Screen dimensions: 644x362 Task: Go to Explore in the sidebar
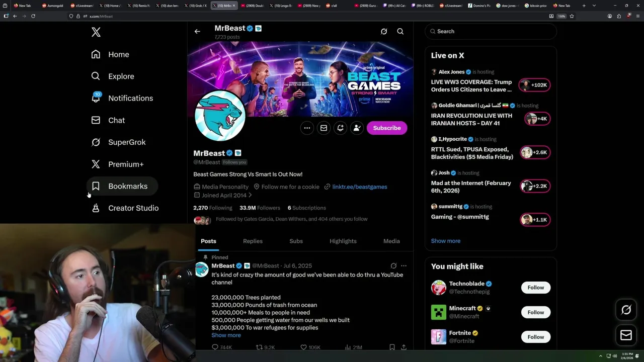click(113, 76)
